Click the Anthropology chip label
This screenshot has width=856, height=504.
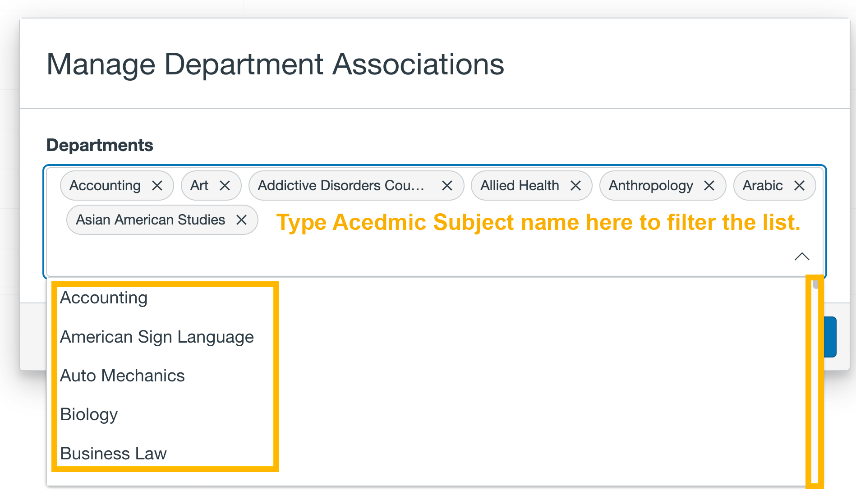click(650, 186)
